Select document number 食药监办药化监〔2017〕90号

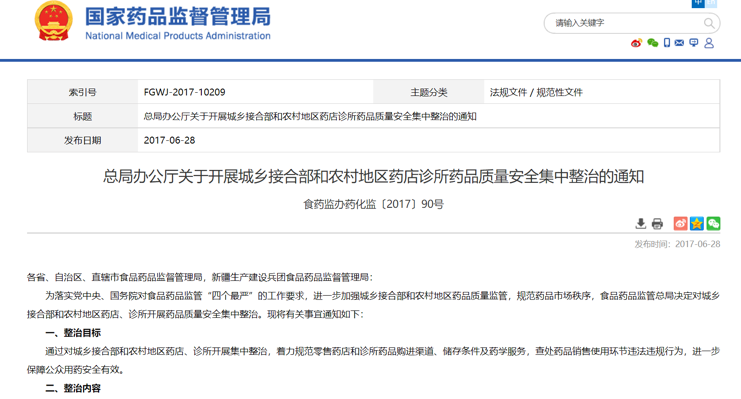coord(373,204)
